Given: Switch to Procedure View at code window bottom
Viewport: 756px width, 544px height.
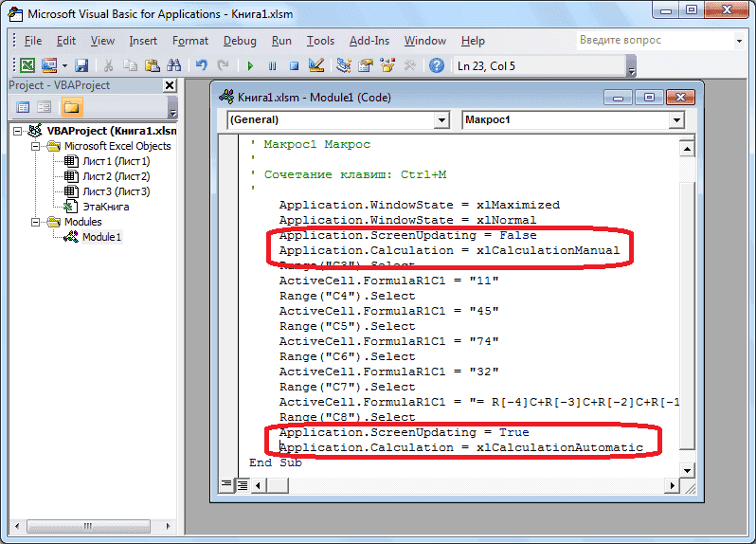Looking at the screenshot, I should [227, 485].
